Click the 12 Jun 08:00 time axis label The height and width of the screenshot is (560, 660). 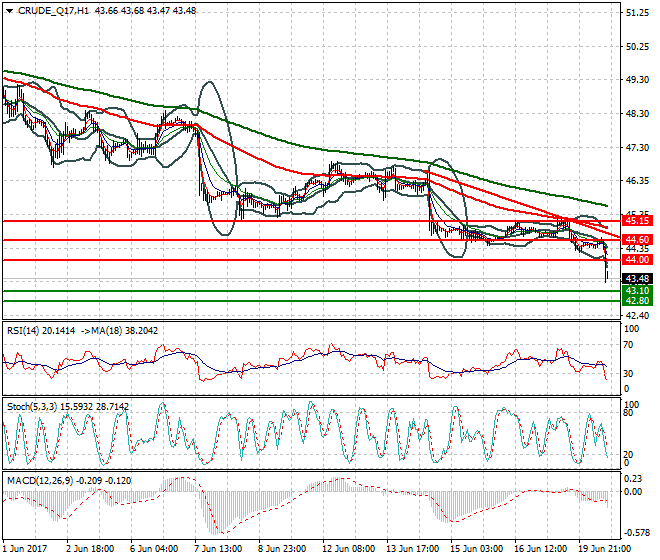click(349, 549)
